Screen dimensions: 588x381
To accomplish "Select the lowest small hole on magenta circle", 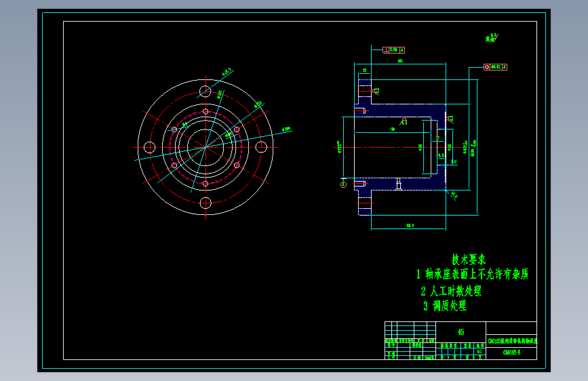I will pos(205,183).
